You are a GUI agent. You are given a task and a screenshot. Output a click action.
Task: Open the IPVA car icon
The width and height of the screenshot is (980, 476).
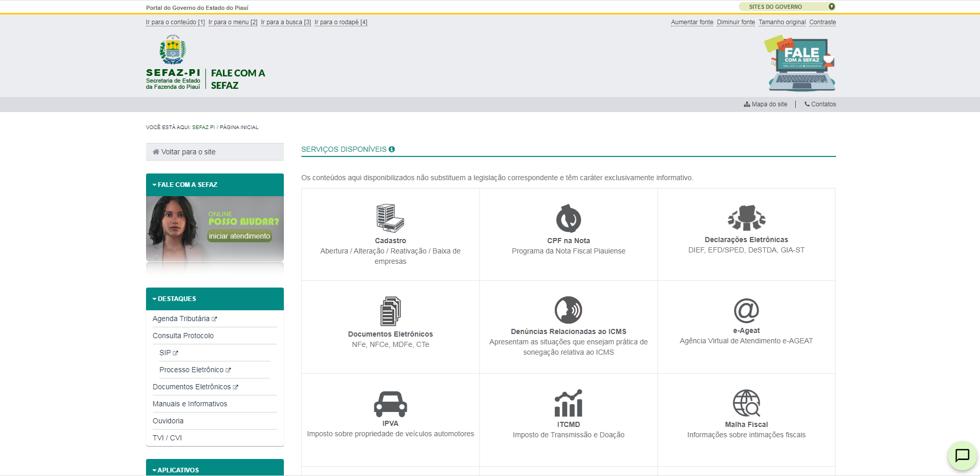[390, 404]
